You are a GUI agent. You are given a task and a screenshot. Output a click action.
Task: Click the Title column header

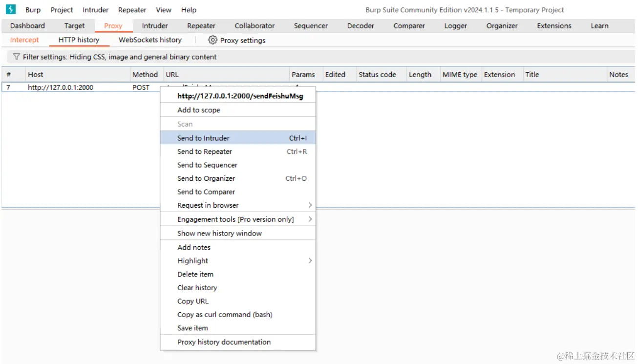tap(564, 75)
